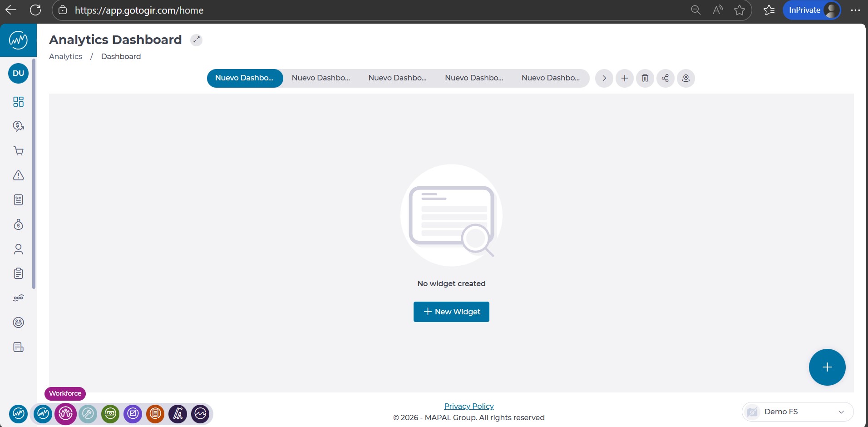Image resolution: width=868 pixels, height=427 pixels.
Task: Toggle fullscreen with the expand arrows icon
Action: tap(196, 40)
